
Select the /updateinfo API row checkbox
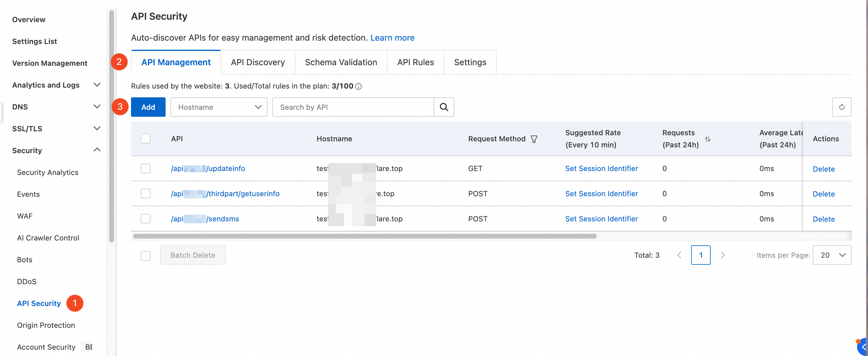(x=146, y=168)
